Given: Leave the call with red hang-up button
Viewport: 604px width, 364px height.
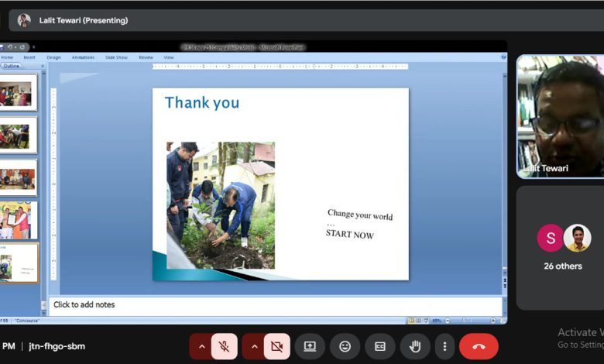Looking at the screenshot, I should pos(479,346).
